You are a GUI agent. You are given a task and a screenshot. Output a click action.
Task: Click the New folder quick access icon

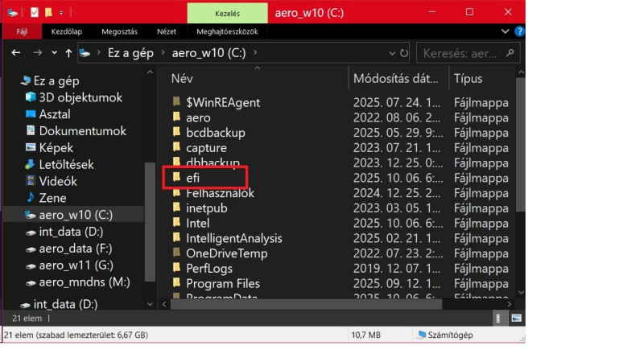click(x=48, y=13)
